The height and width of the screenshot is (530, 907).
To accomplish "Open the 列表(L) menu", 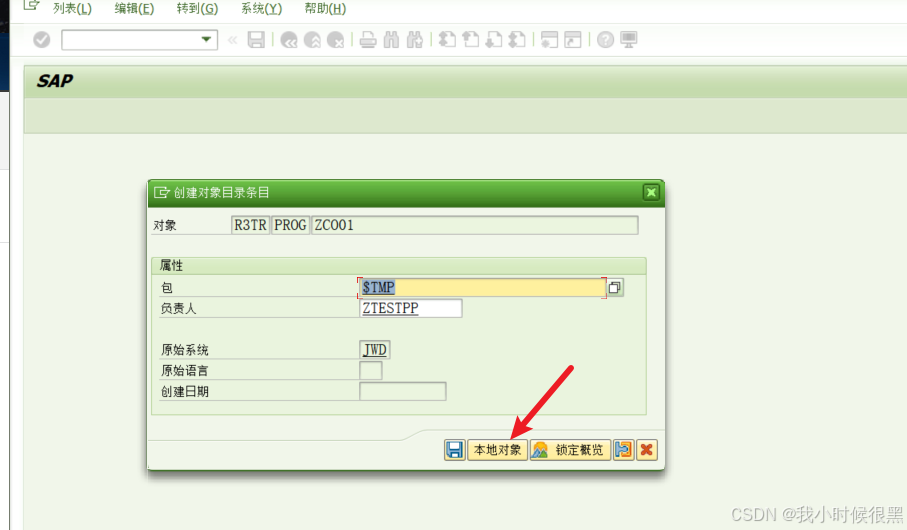I will coord(72,8).
